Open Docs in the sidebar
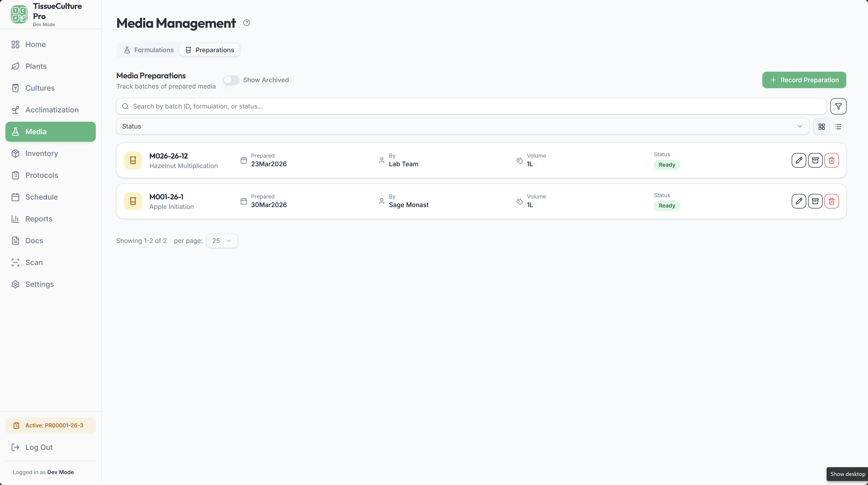 pos(51,241)
